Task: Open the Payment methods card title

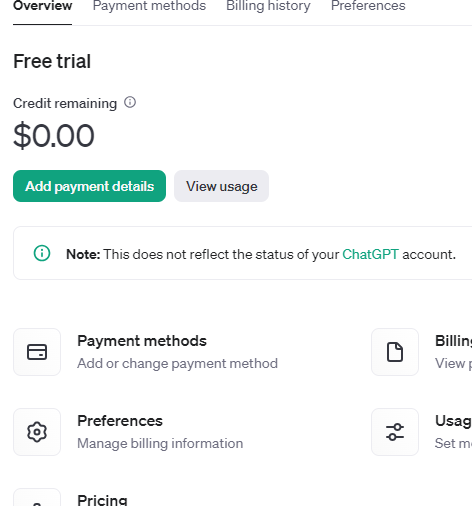Action: pyautogui.click(x=142, y=341)
